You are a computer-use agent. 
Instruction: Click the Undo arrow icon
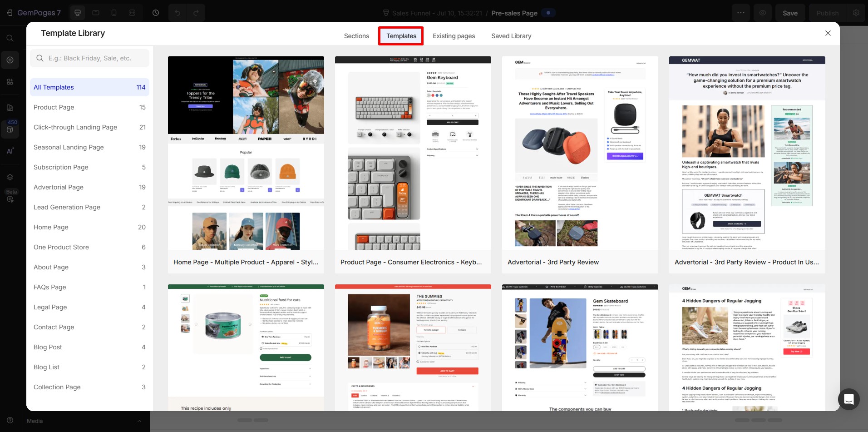177,13
